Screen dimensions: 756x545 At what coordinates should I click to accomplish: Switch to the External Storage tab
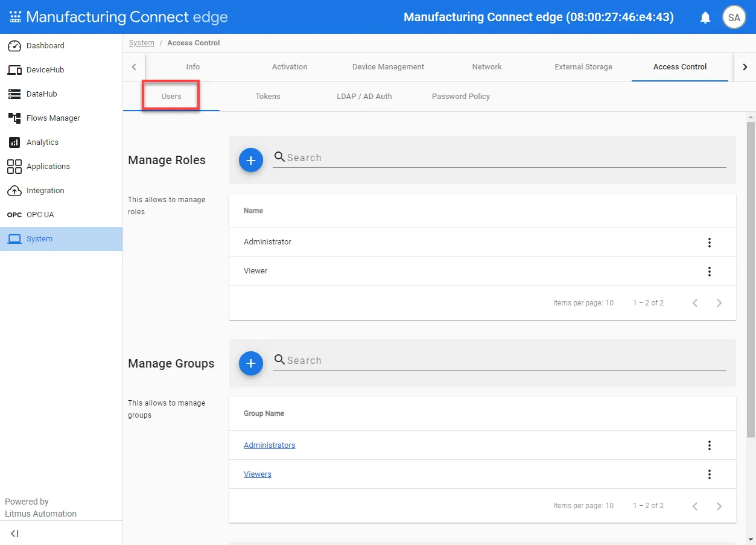[x=583, y=67]
